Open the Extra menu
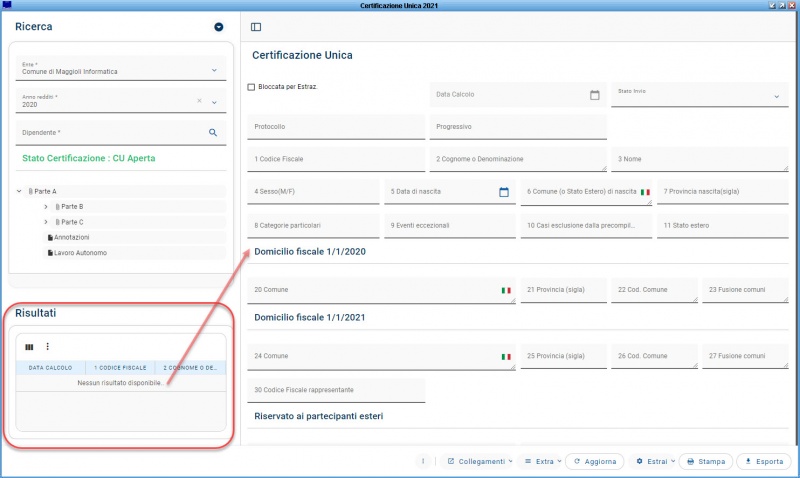Image resolution: width=800 pixels, height=478 pixels. (541, 461)
